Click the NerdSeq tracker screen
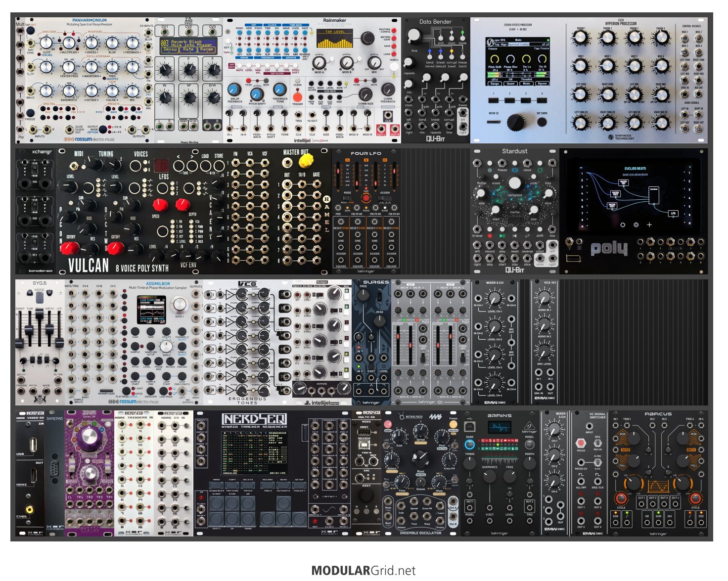728x581 pixels. point(254,453)
